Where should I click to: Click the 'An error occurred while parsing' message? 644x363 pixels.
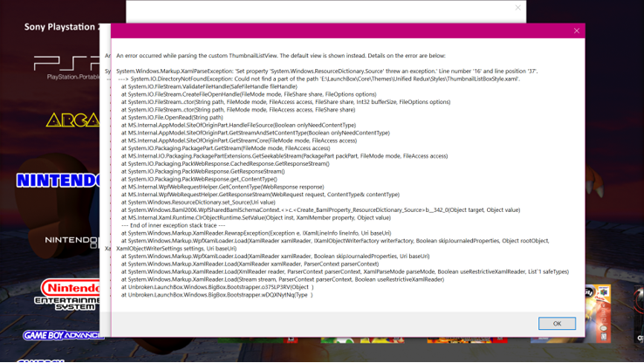(280, 56)
